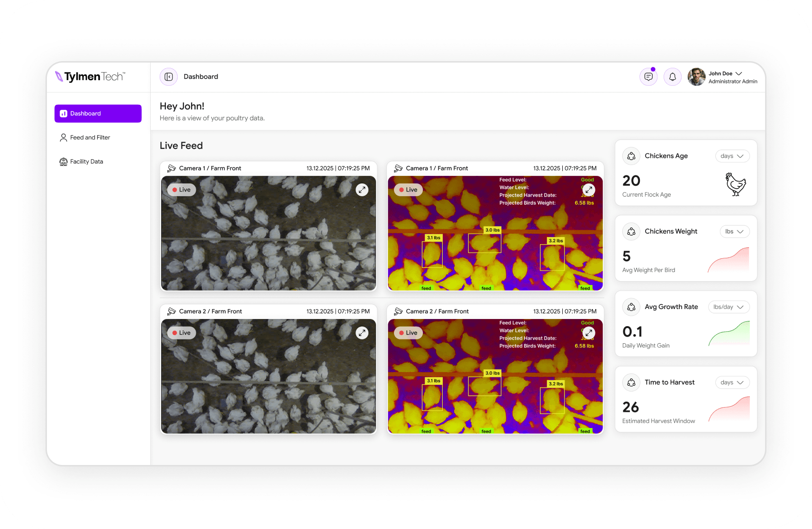Click the Dashboard chart icon in sidebar
This screenshot has width=812, height=529.
click(64, 113)
